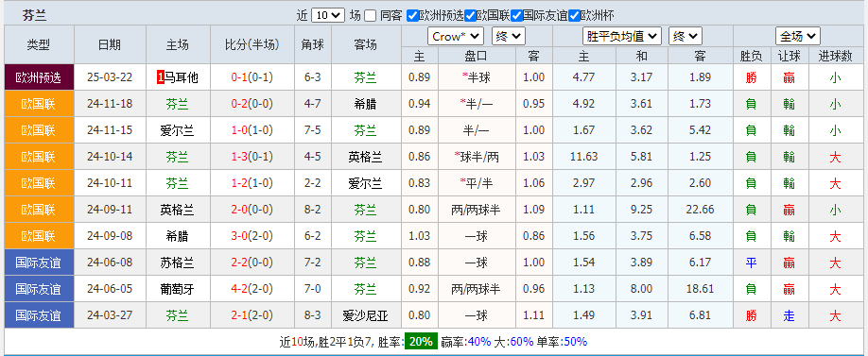
Task: Open the 4-2(2-0) score link
Action: (252, 289)
